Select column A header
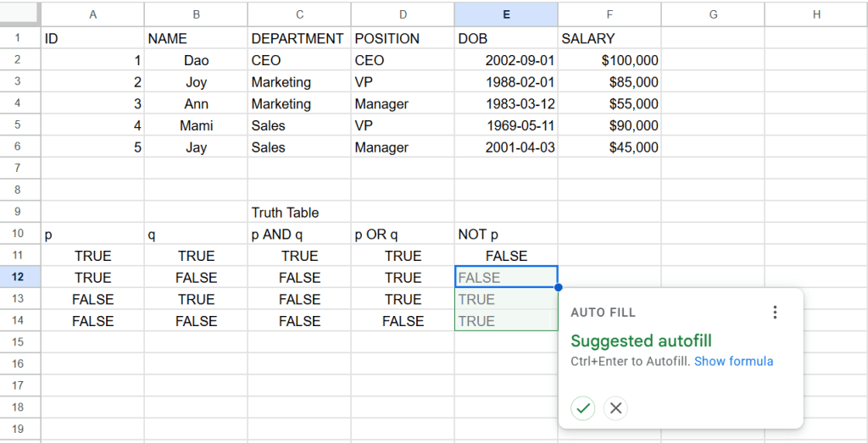This screenshot has height=443, width=868. coord(92,14)
